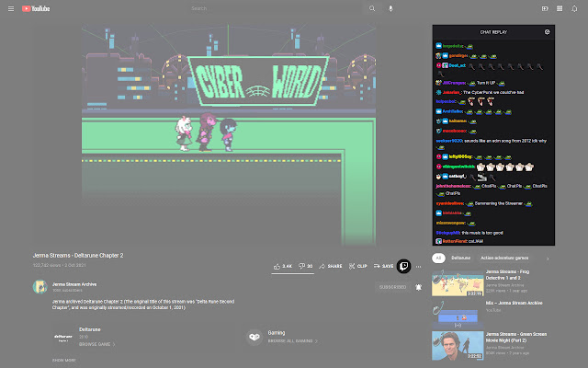
Task: Open Mix – Jerma Stream Archive thumbnail
Action: tap(458, 314)
